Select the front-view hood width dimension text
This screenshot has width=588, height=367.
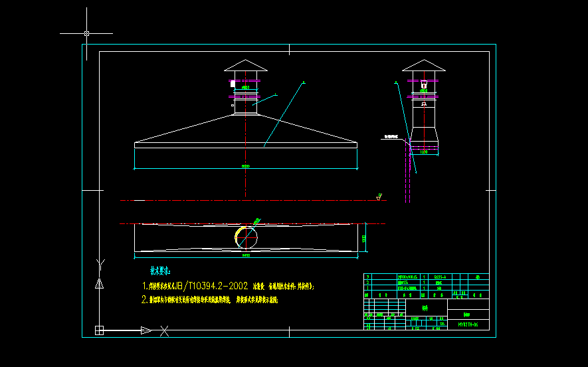(246, 166)
